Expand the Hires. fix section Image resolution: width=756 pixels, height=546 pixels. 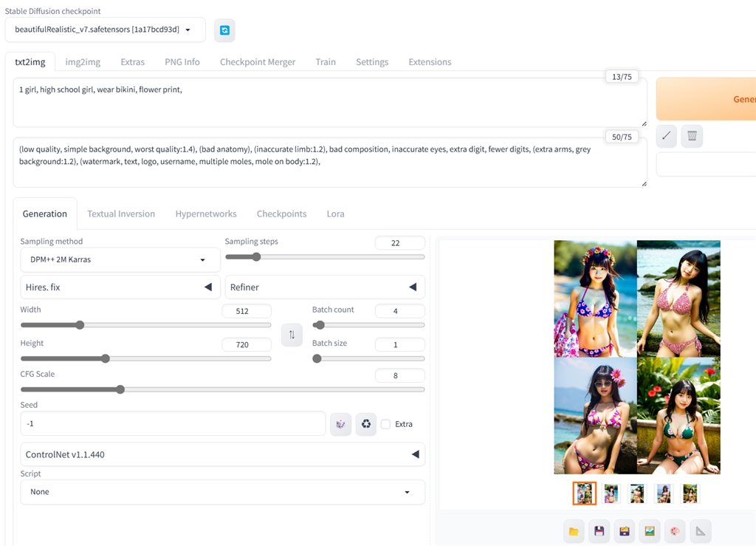point(120,287)
